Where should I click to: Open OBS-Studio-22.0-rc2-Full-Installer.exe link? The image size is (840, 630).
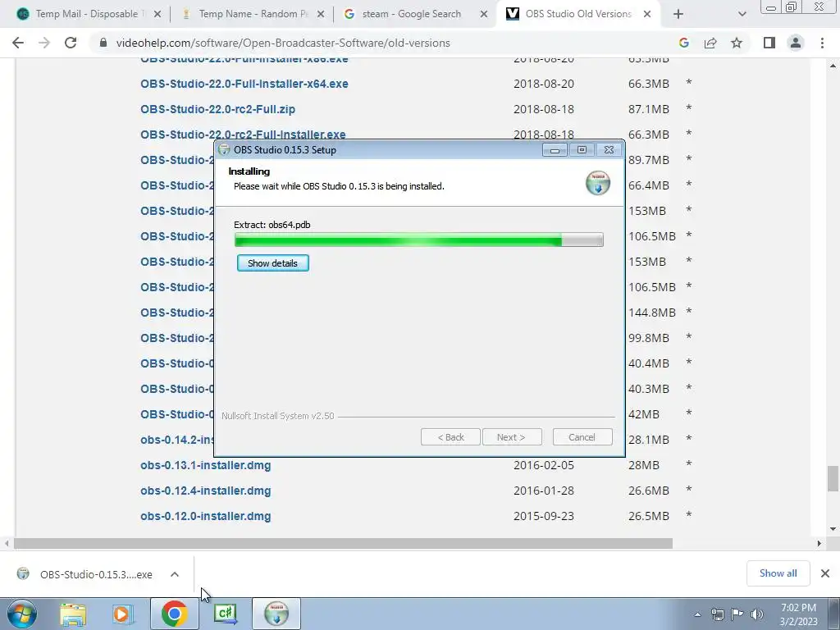(243, 134)
